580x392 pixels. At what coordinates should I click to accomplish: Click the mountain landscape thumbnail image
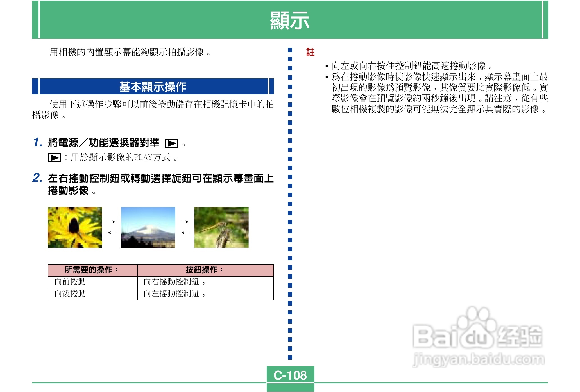148,227
